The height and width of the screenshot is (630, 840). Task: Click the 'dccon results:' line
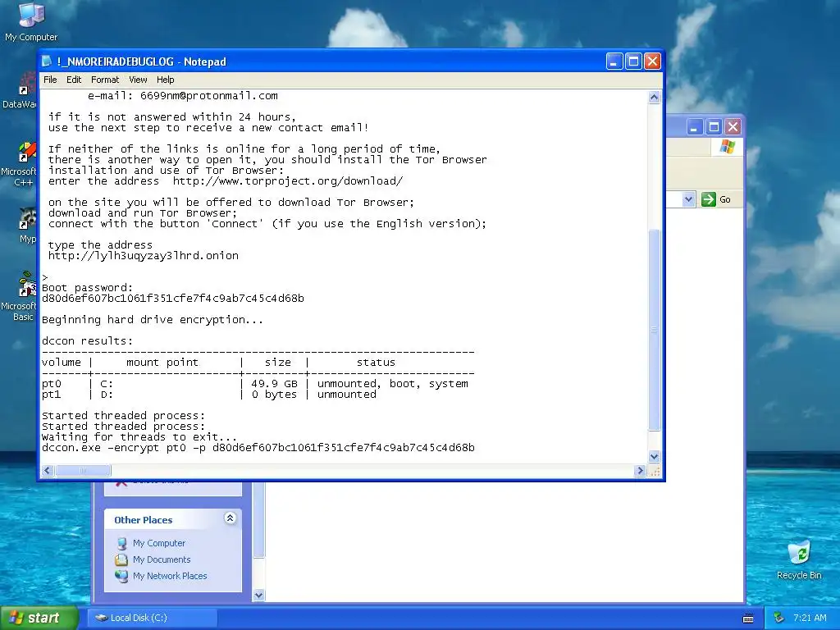click(87, 340)
